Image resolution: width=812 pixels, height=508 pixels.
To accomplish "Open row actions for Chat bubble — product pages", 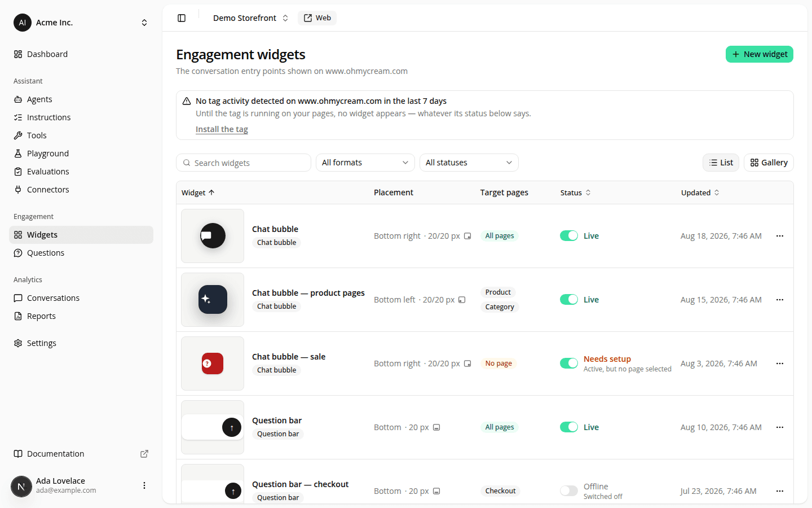I will 780,300.
